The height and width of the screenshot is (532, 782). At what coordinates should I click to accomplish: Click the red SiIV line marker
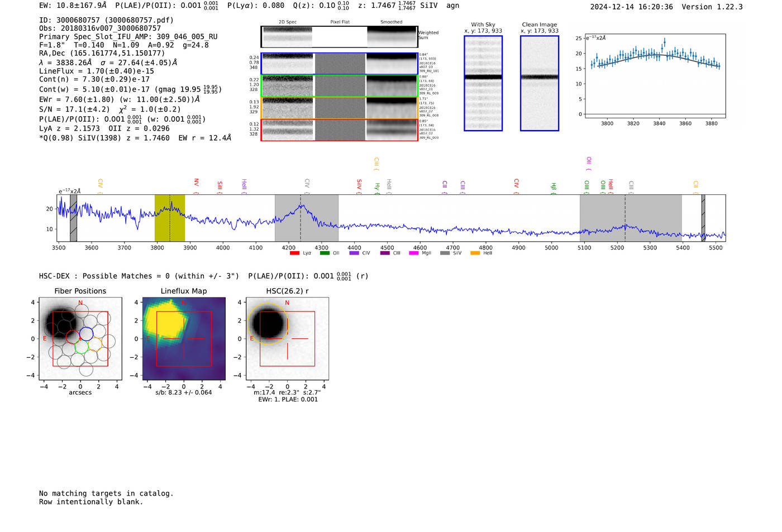(x=359, y=186)
